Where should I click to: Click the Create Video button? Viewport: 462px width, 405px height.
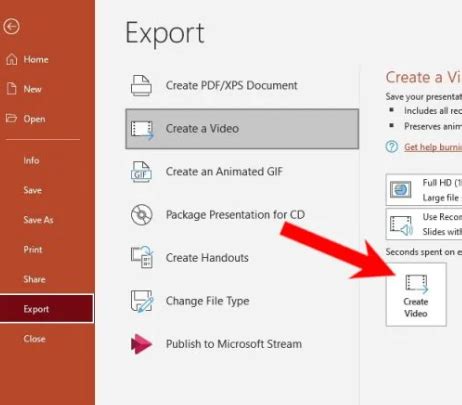(x=416, y=295)
